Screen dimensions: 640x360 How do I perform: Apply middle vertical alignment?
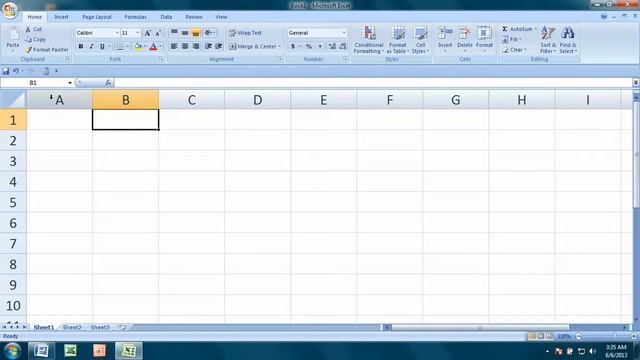[x=185, y=33]
